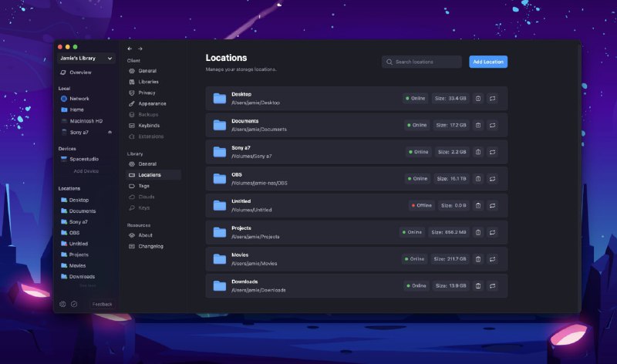Focus the Search locations field
This screenshot has width=617, height=364.
tap(422, 62)
